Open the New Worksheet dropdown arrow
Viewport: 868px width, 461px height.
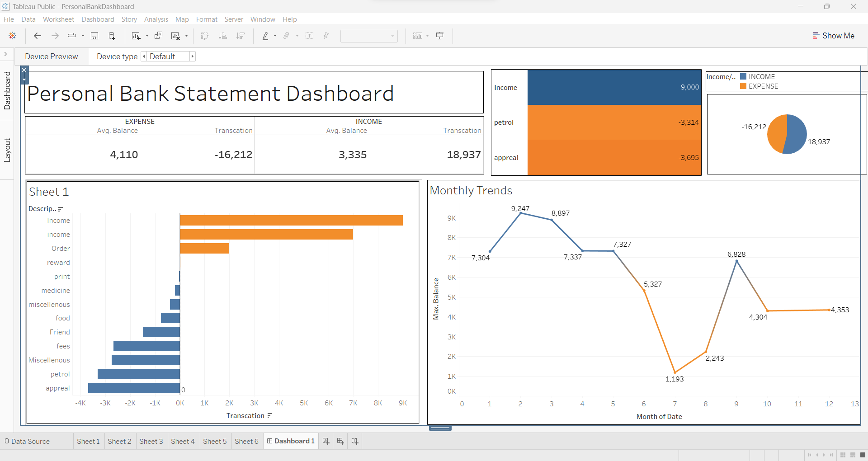tap(147, 36)
